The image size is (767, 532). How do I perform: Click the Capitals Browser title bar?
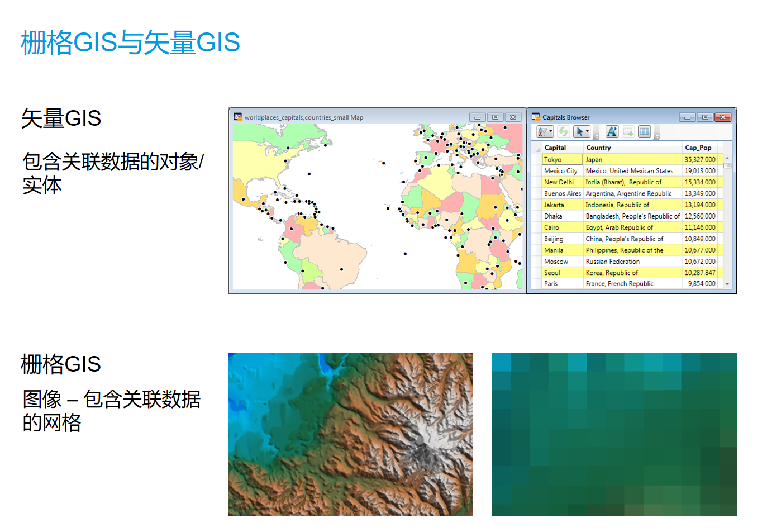631,117
